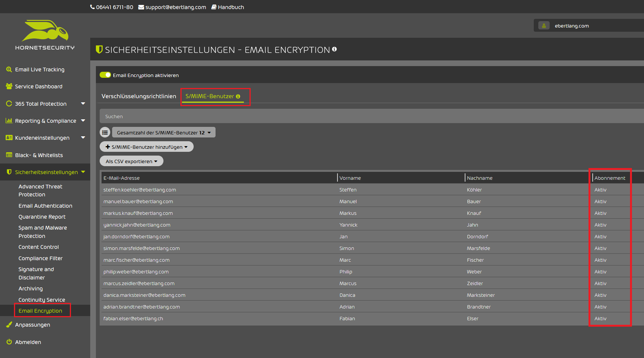
Task: Click into the Suchen search field
Action: [372, 116]
